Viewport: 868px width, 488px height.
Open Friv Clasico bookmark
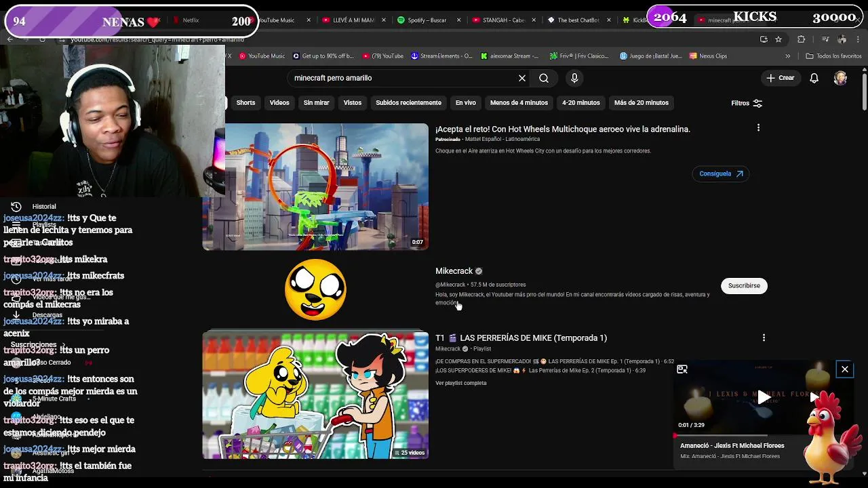point(578,56)
